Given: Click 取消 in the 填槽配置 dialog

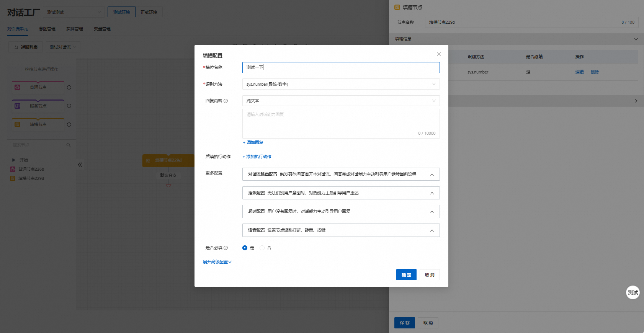Looking at the screenshot, I should pos(430,275).
